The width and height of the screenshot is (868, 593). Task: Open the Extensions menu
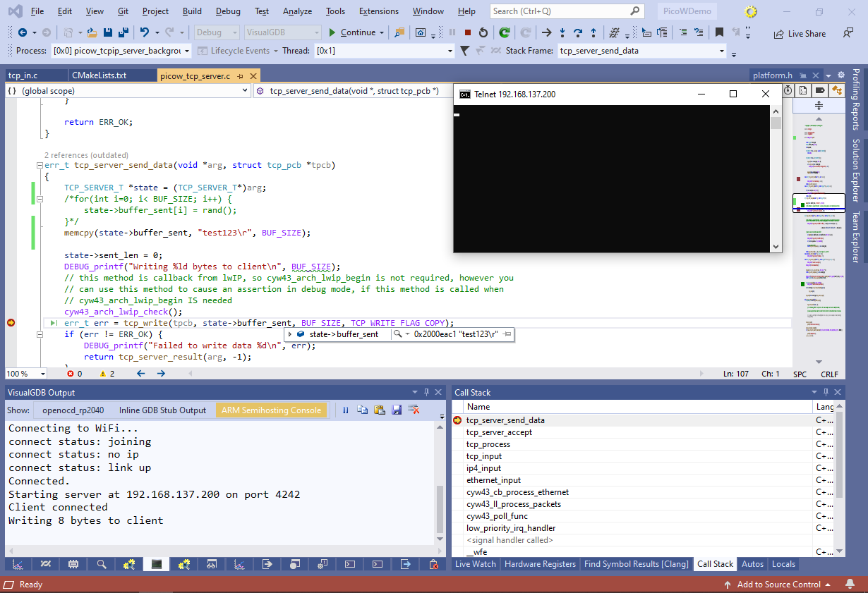[x=378, y=11]
